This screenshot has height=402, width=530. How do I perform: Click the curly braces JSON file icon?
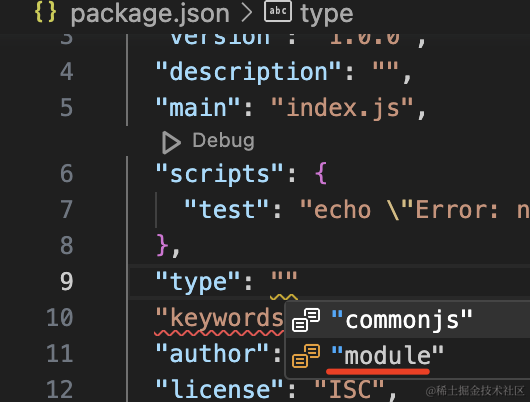45,13
